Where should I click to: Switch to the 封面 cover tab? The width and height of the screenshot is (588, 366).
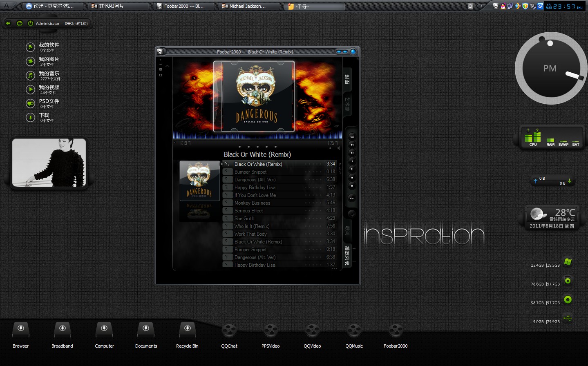pyautogui.click(x=347, y=79)
